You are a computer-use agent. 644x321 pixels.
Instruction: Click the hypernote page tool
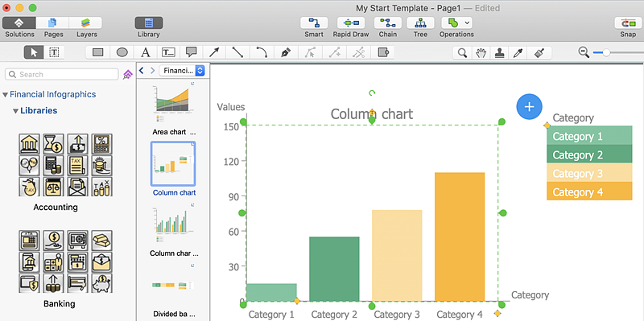point(383,52)
